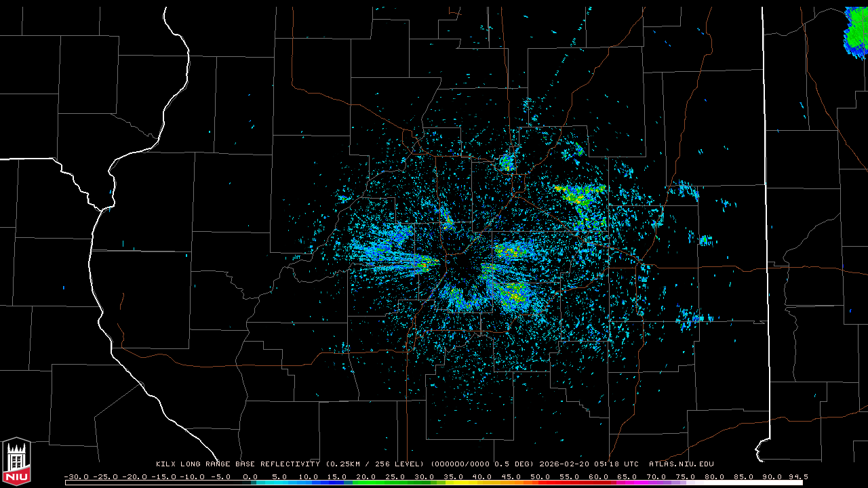868x488 pixels.
Task: Click the 94.5 scale label
Action: pyautogui.click(x=799, y=477)
